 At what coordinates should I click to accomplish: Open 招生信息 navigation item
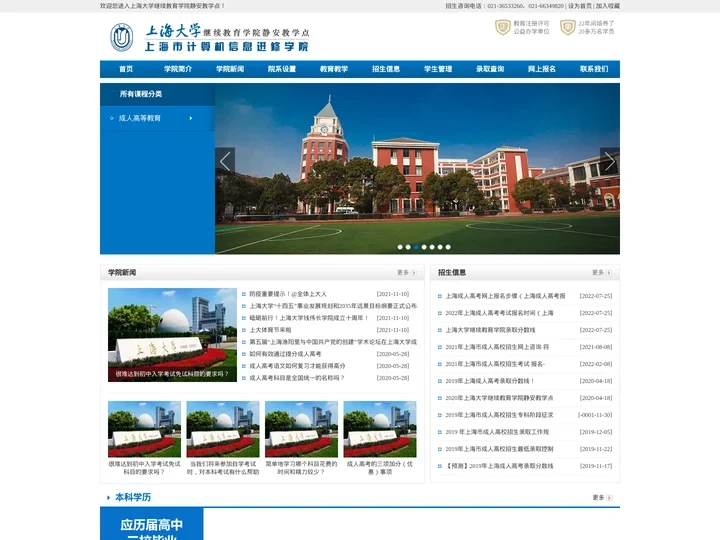(386, 69)
